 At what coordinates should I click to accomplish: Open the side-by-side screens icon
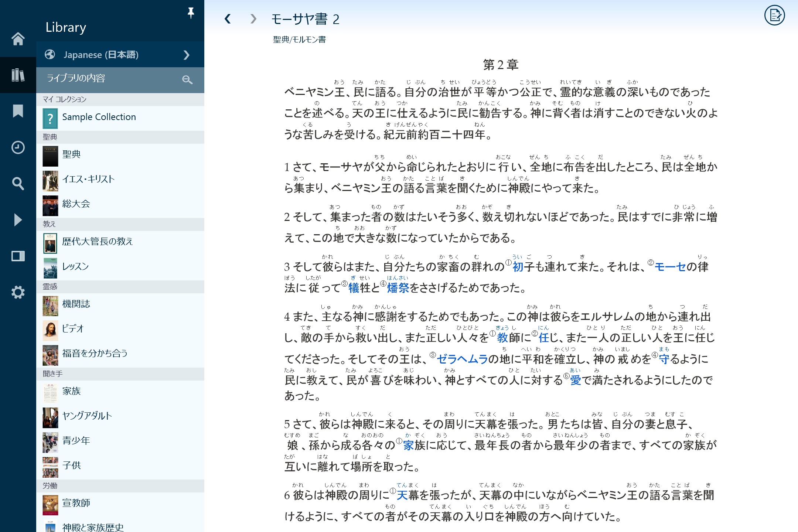(x=18, y=256)
